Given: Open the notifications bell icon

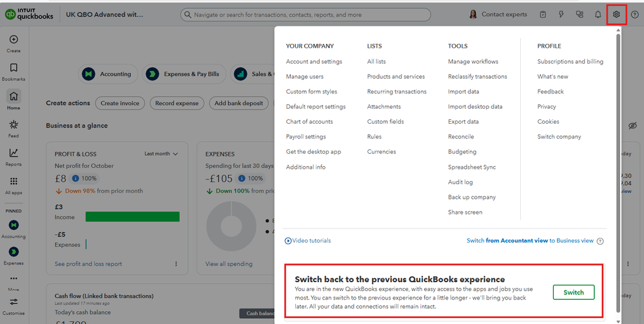Looking at the screenshot, I should click(598, 14).
